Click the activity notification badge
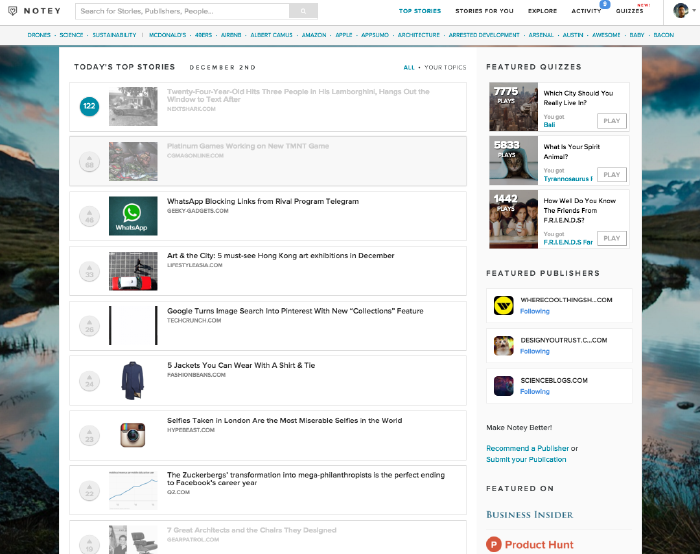This screenshot has width=700, height=554. tap(604, 4)
